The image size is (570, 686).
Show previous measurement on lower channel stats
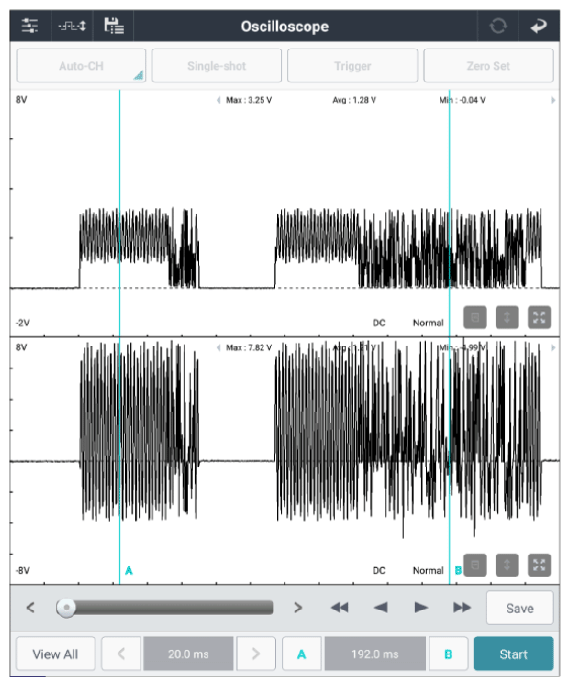(219, 348)
